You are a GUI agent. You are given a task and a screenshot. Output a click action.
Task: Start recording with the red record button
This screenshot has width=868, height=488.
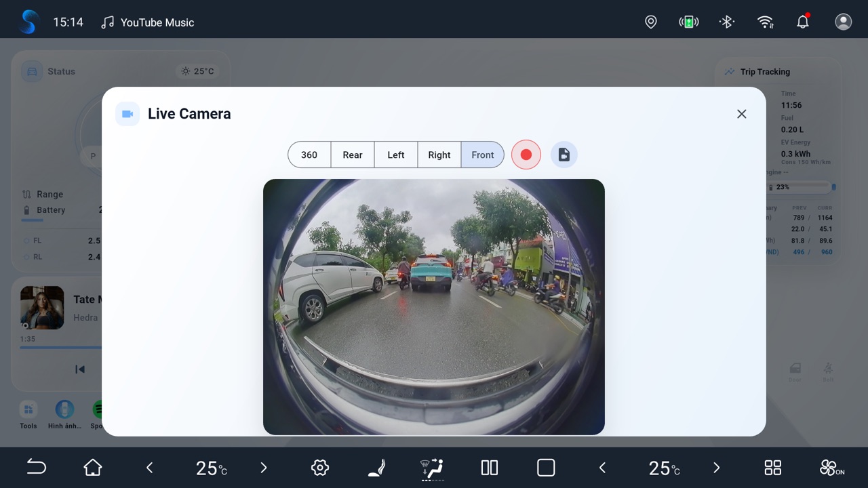526,155
